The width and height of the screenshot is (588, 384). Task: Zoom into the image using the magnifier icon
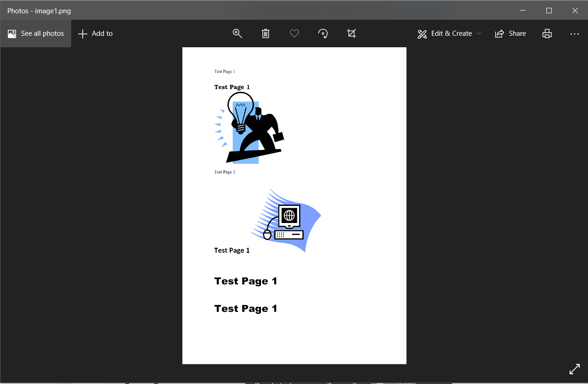coord(237,33)
